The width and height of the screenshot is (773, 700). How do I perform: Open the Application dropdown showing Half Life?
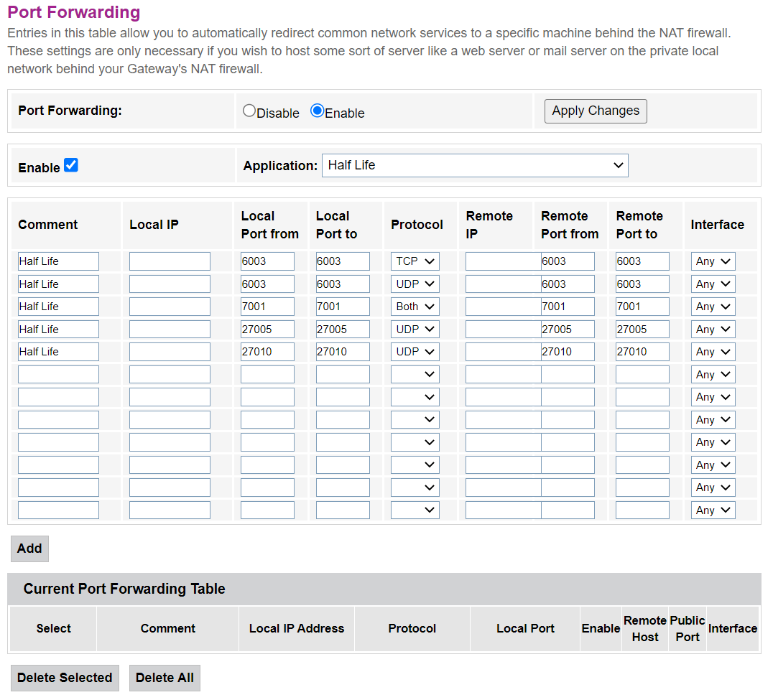click(x=475, y=165)
